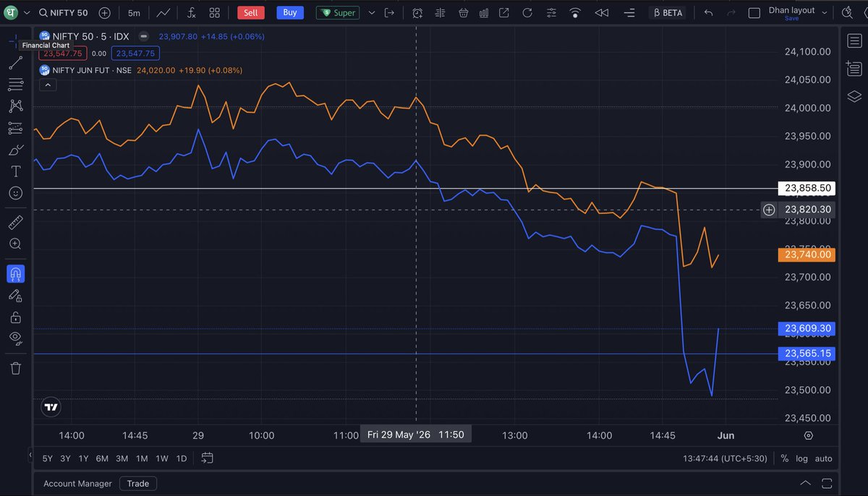Image resolution: width=868 pixels, height=496 pixels.
Task: Toggle percent scale mode
Action: pos(784,458)
